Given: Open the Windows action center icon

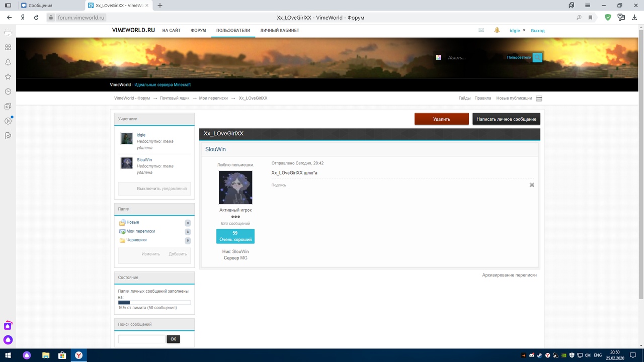Looking at the screenshot, I should 633,355.
